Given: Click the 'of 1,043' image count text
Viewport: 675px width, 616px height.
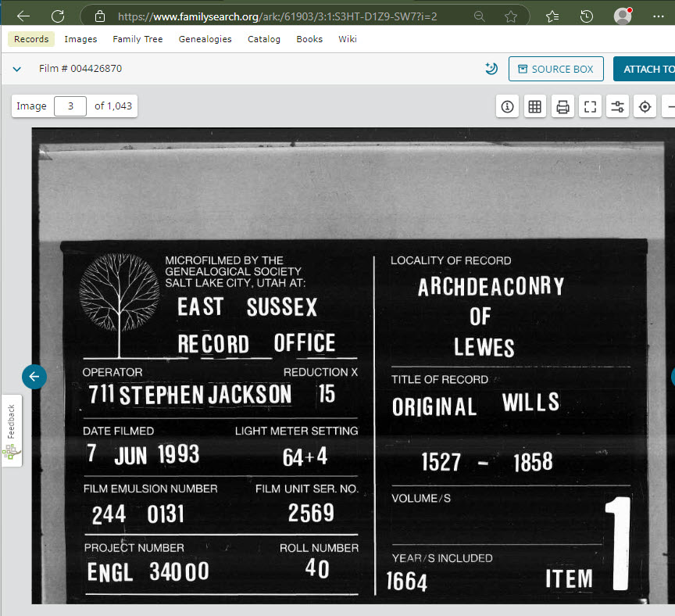Looking at the screenshot, I should 113,106.
